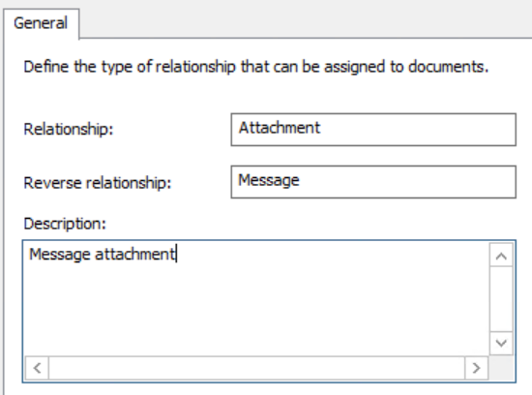This screenshot has width=532, height=395.
Task: Click the horizontal scrollbar track in Description
Action: tap(256, 368)
